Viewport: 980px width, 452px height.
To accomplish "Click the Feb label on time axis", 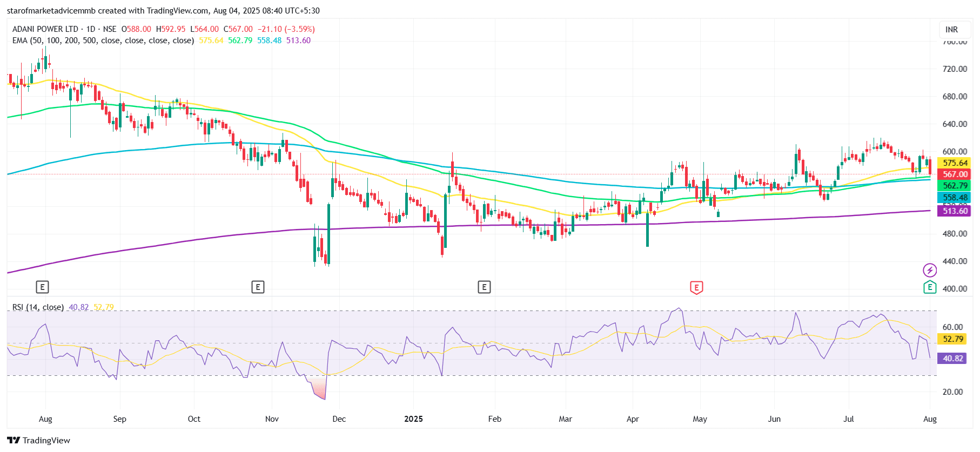I will (495, 419).
